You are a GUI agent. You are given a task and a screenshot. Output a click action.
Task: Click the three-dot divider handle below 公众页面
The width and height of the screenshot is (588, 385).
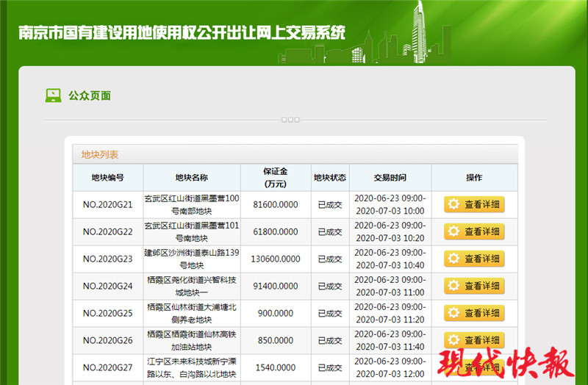pyautogui.click(x=290, y=120)
